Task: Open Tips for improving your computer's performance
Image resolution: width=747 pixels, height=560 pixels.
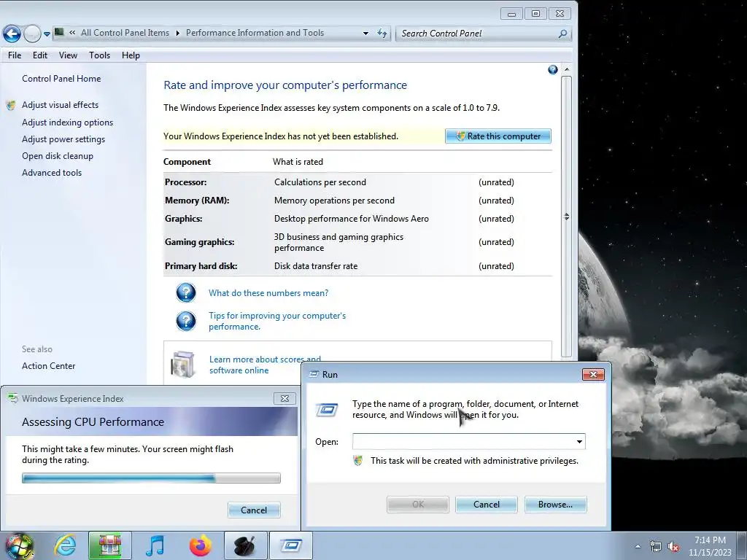Action: (277, 321)
